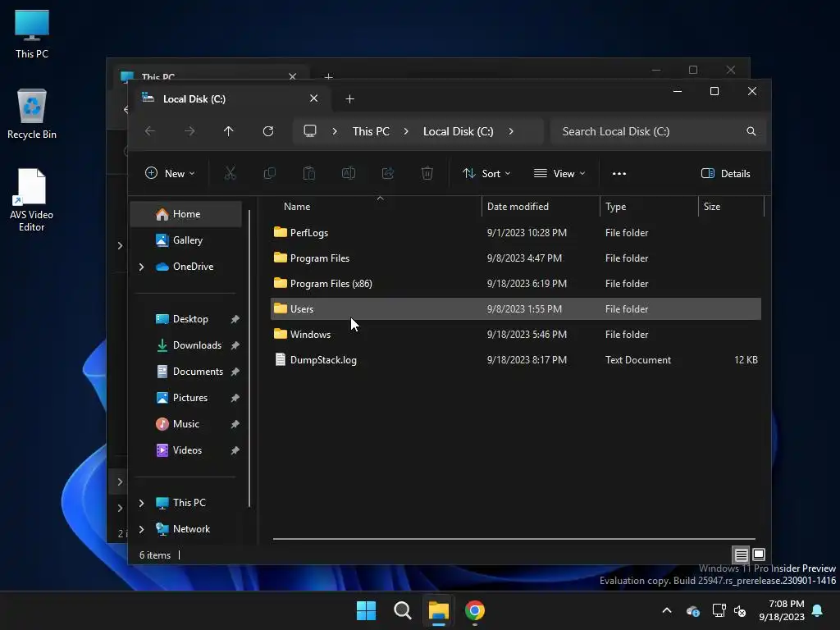Sort by Size column header
Image resolution: width=840 pixels, height=630 pixels.
(x=731, y=206)
